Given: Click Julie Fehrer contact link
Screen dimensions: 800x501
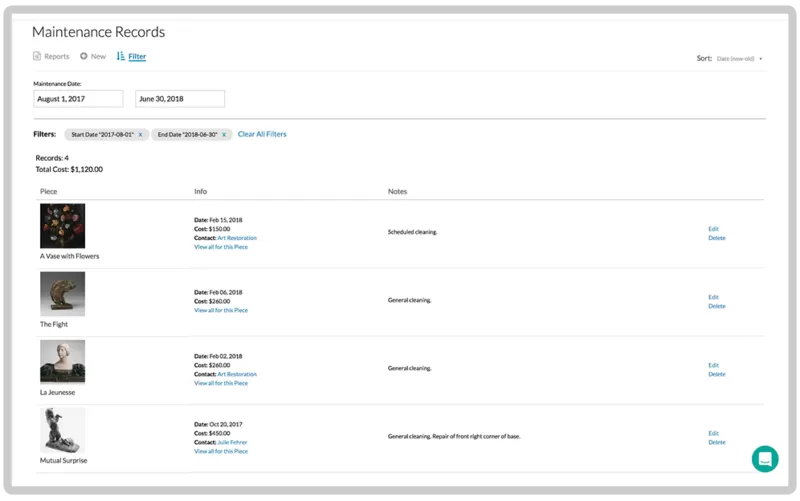Looking at the screenshot, I should (232, 442).
